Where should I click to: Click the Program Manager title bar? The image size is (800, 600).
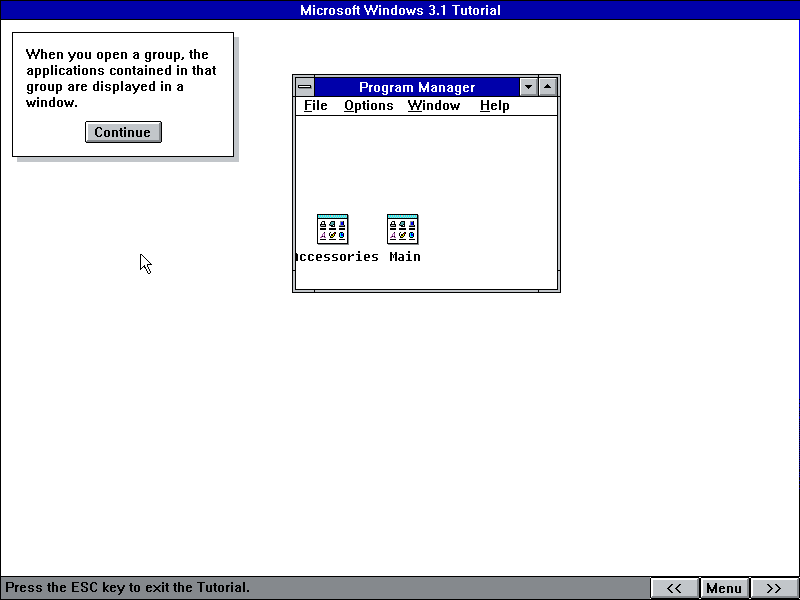[417, 87]
